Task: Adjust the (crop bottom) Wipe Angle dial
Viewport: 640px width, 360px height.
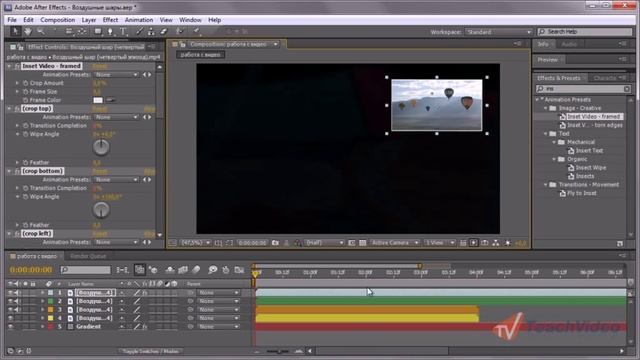Action: 101,210
